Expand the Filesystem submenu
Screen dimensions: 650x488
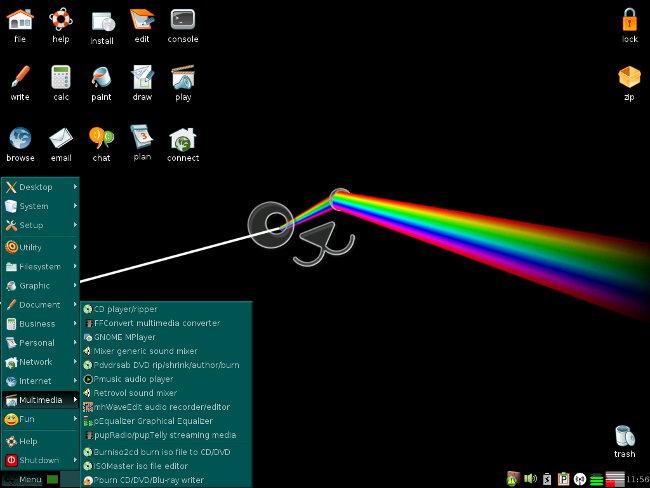tap(41, 267)
